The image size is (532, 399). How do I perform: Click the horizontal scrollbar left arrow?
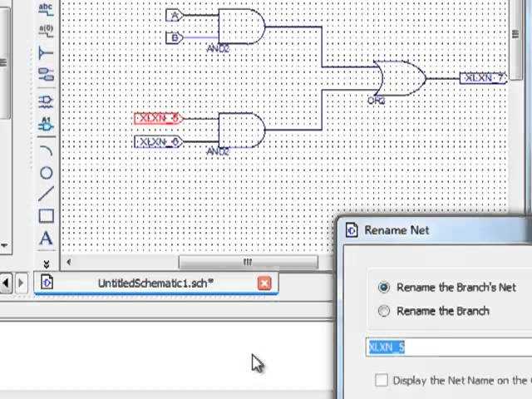(69, 262)
